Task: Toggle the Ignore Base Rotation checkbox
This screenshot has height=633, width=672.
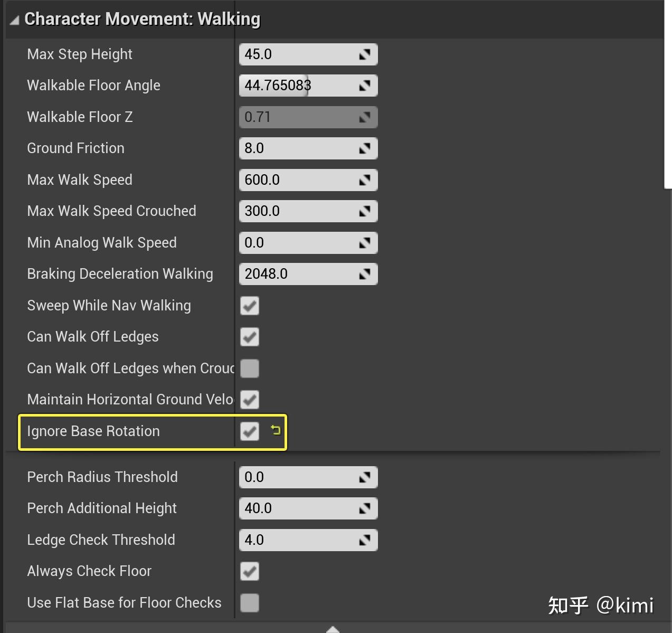Action: coord(249,431)
